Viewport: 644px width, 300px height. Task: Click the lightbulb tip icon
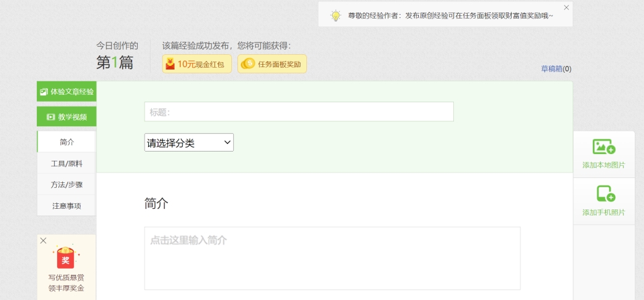[x=335, y=15]
